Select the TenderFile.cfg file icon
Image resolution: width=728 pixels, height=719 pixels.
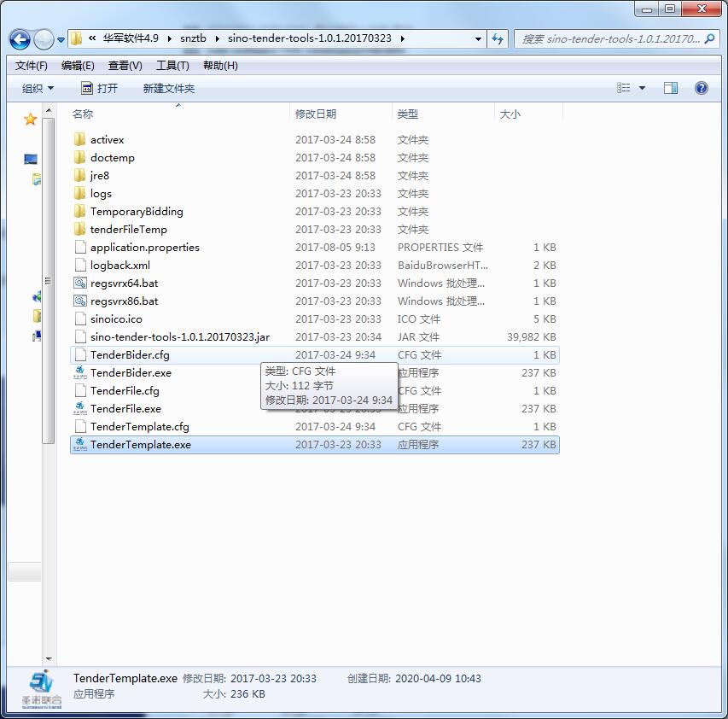coord(80,390)
